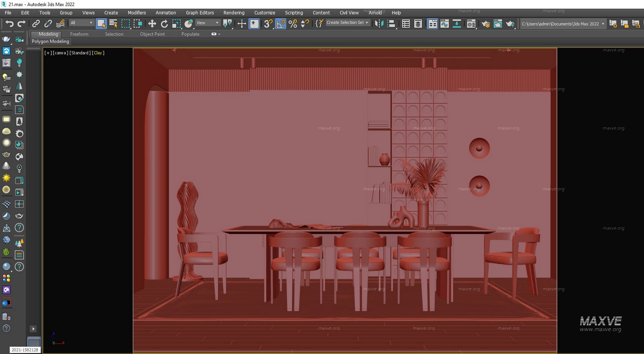Switch to the Freeform ribbon tab
Viewport: 644px width, 354px height.
79,34
